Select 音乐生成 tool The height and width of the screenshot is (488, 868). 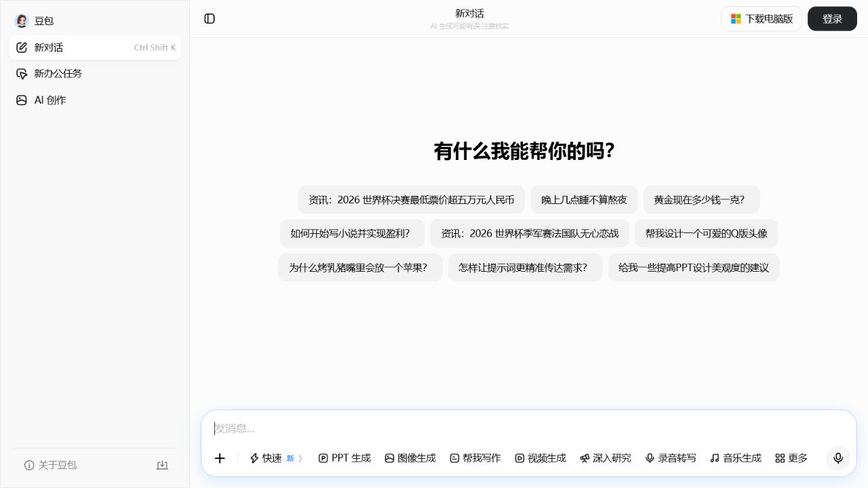(736, 458)
